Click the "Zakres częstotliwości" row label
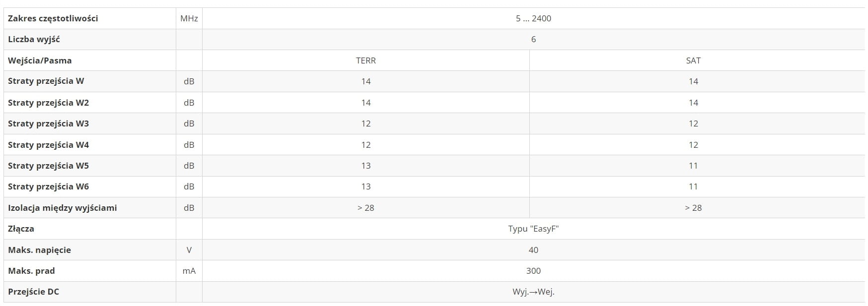Viewport: 868px width, 306px height. tap(53, 18)
